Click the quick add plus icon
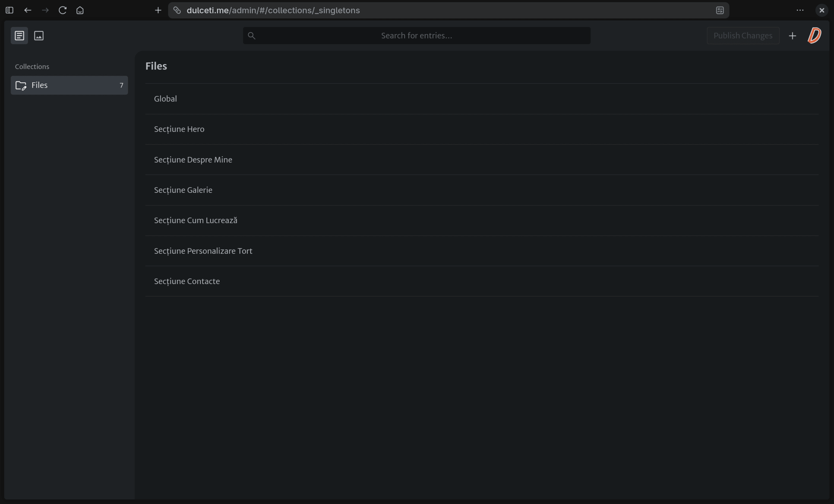Screen dimensions: 834x504 [792, 36]
